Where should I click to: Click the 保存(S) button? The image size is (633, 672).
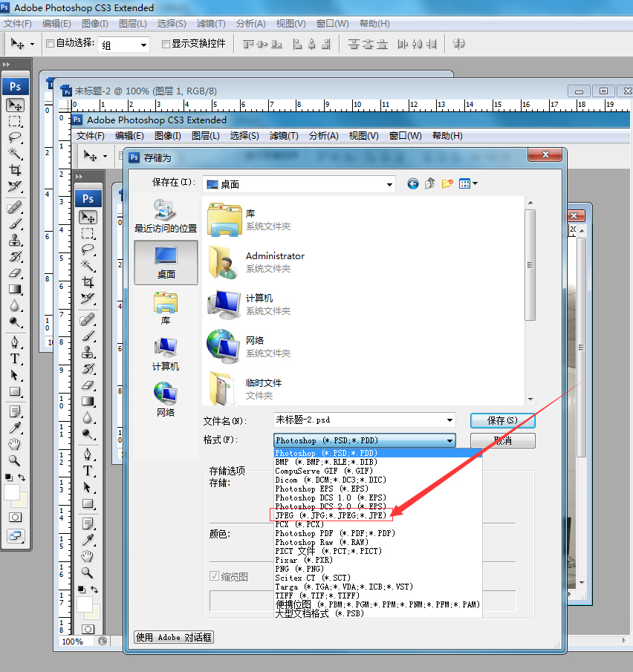click(502, 420)
